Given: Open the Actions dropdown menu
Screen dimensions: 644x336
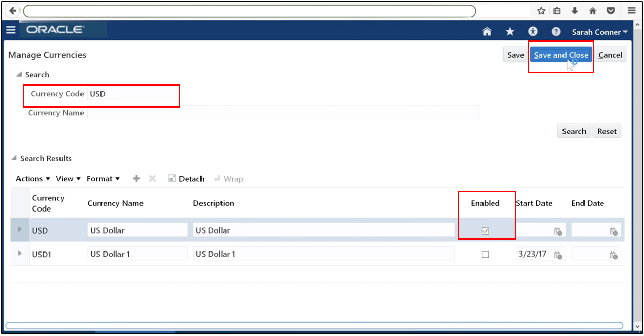Looking at the screenshot, I should pyautogui.click(x=32, y=178).
